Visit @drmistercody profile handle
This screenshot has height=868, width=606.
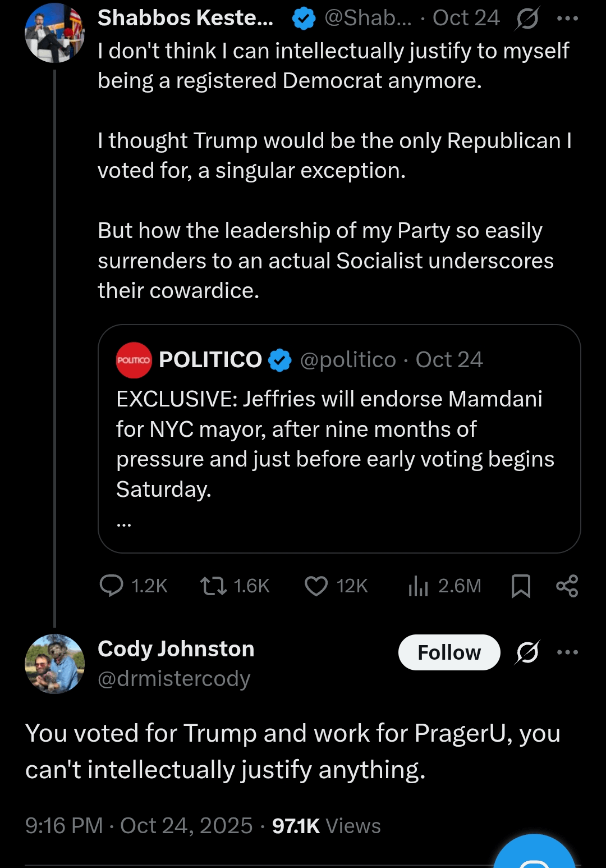pos(174,679)
